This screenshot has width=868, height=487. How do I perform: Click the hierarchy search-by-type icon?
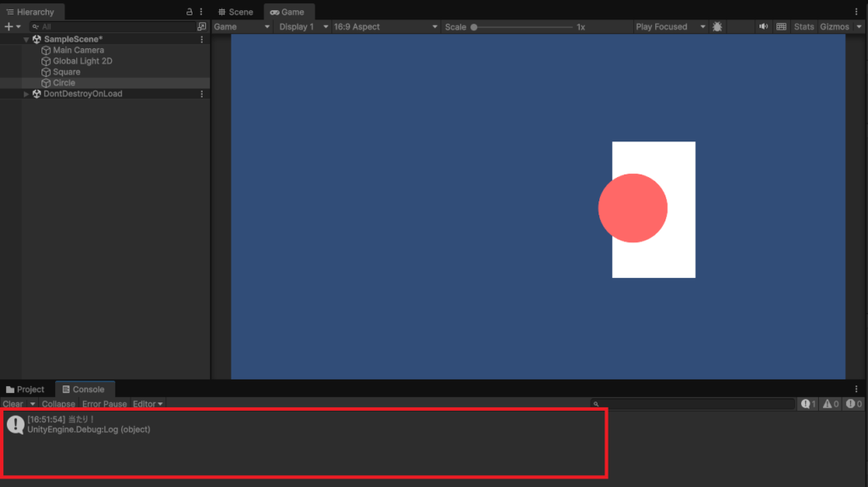(201, 27)
